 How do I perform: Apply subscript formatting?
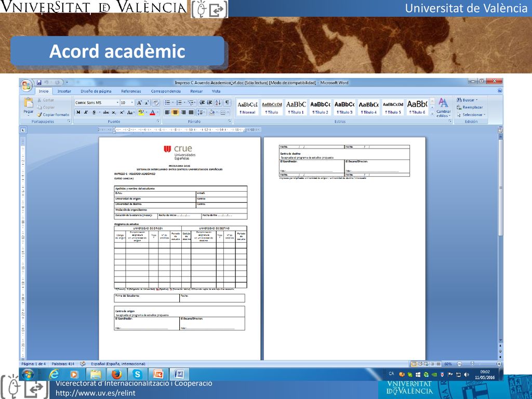point(114,112)
